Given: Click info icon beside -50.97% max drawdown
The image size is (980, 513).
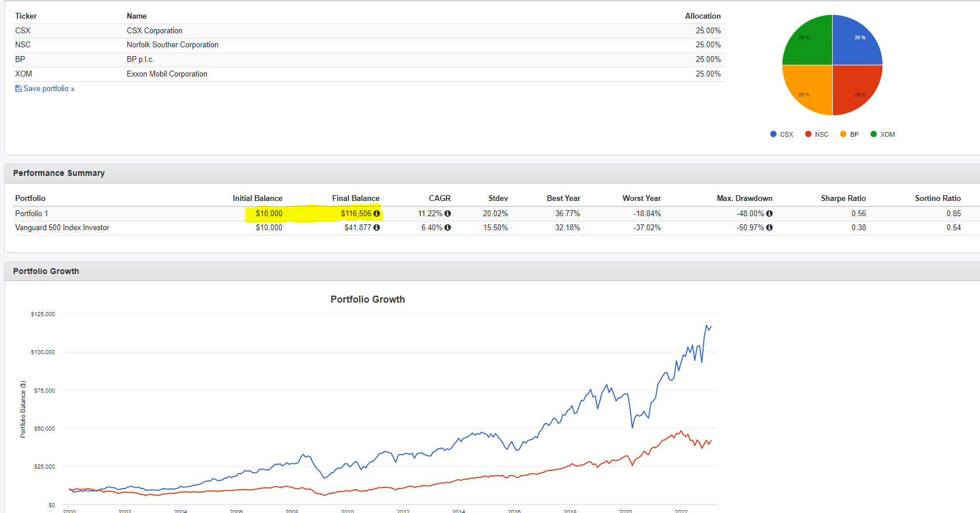Looking at the screenshot, I should (x=769, y=228).
